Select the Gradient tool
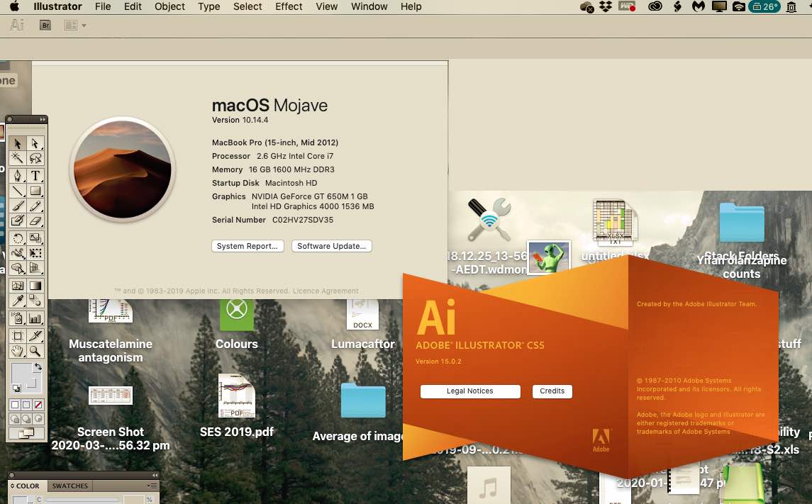Image resolution: width=812 pixels, height=504 pixels. [35, 286]
